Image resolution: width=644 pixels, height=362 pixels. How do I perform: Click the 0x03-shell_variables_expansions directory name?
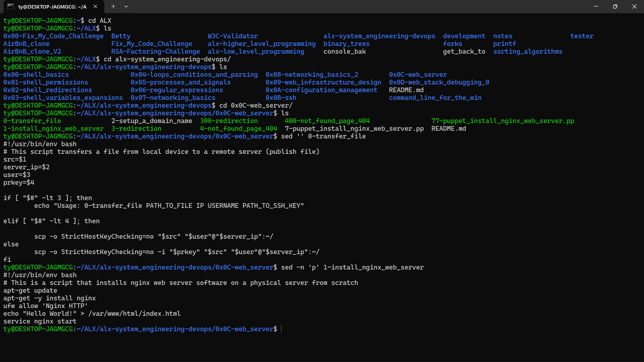pos(63,98)
